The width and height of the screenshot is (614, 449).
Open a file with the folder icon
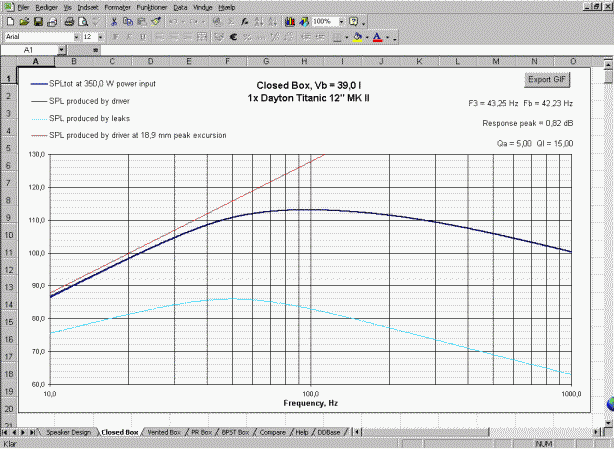(x=24, y=22)
